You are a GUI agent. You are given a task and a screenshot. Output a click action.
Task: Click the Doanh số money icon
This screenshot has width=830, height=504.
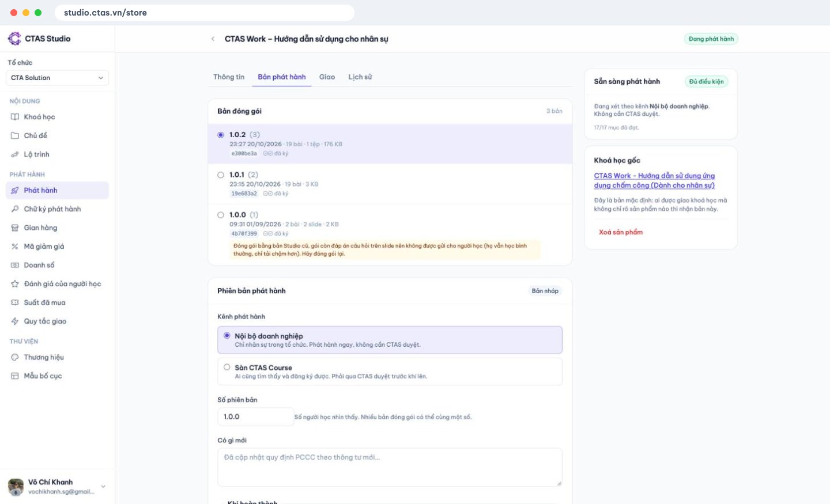(15, 266)
